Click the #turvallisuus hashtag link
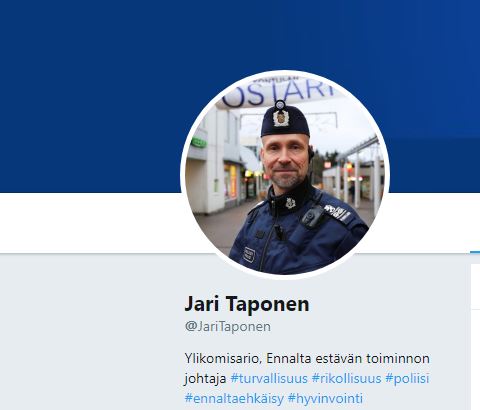 269,379
